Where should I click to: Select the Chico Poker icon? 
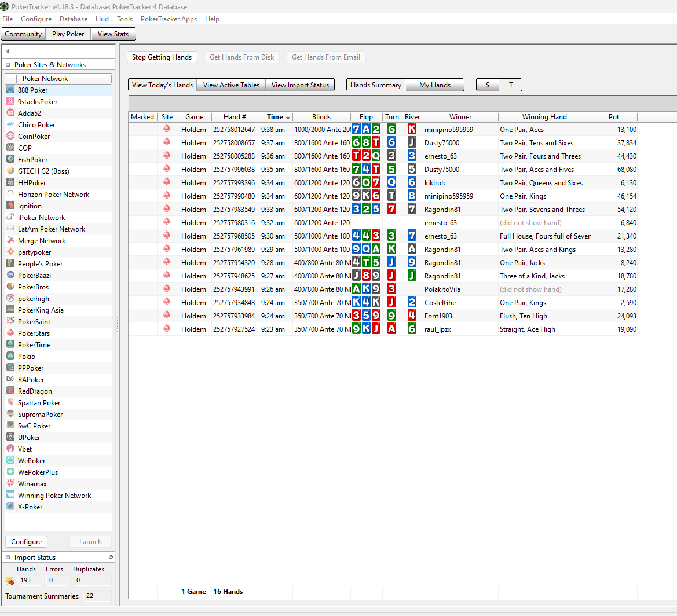pyautogui.click(x=11, y=124)
